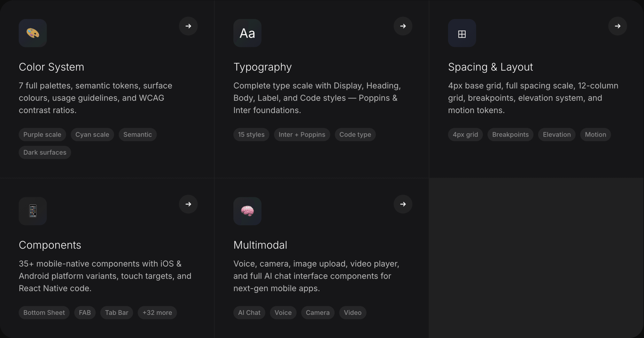The width and height of the screenshot is (644, 338).
Task: Click the Inter + Poppins tag
Action: pos(302,135)
